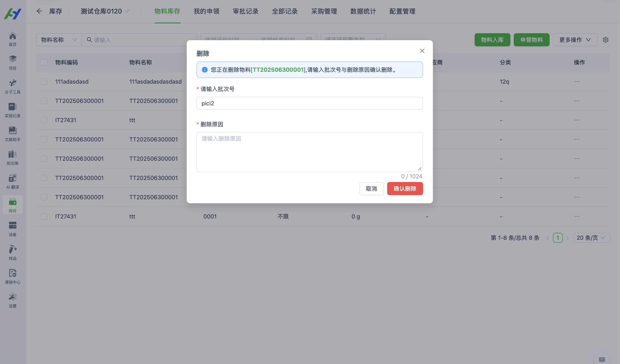Select the 文献助手 sidebar icon
Image resolution: width=620 pixels, height=364 pixels.
pyautogui.click(x=13, y=134)
